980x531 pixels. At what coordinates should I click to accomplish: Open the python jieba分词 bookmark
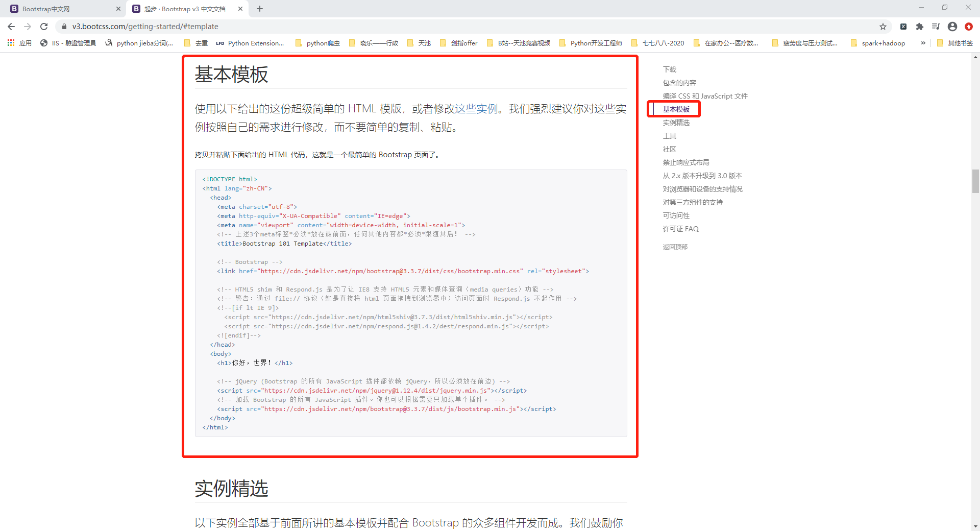coord(139,43)
